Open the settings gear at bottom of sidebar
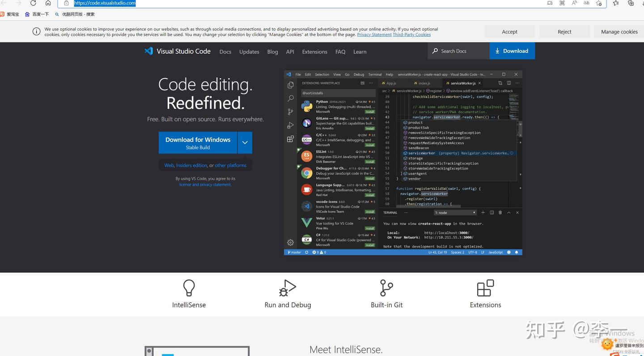The image size is (644, 356). [x=290, y=242]
